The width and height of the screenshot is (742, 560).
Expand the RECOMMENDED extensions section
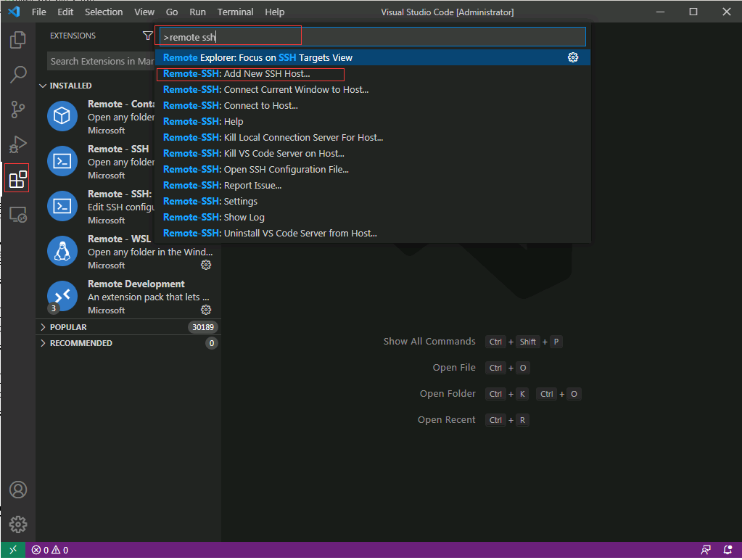tap(128, 343)
